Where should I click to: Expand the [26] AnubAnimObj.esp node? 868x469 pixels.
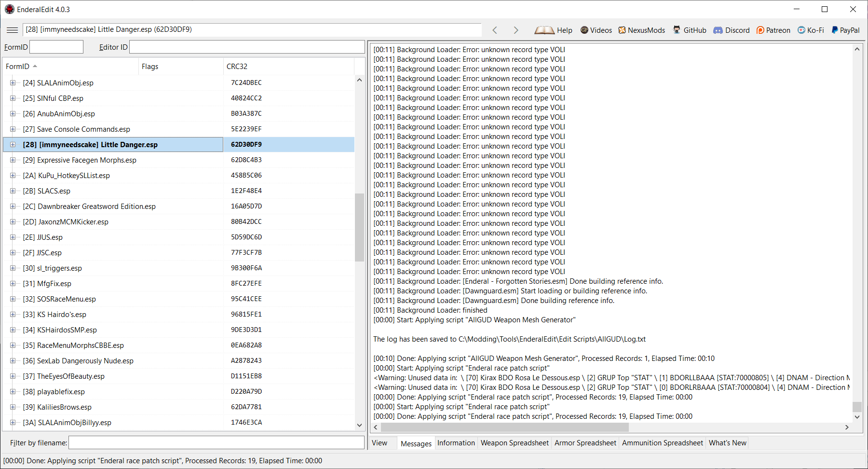click(x=13, y=113)
